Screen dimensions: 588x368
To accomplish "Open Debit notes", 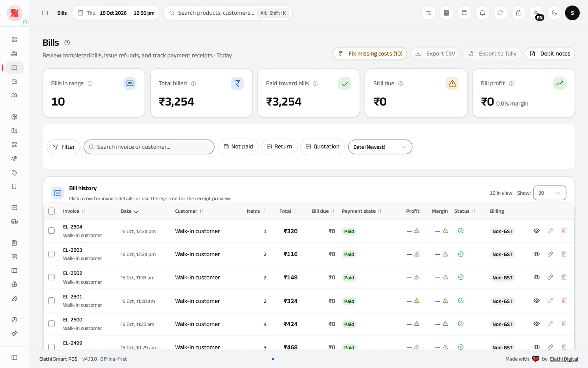I will 550,54.
